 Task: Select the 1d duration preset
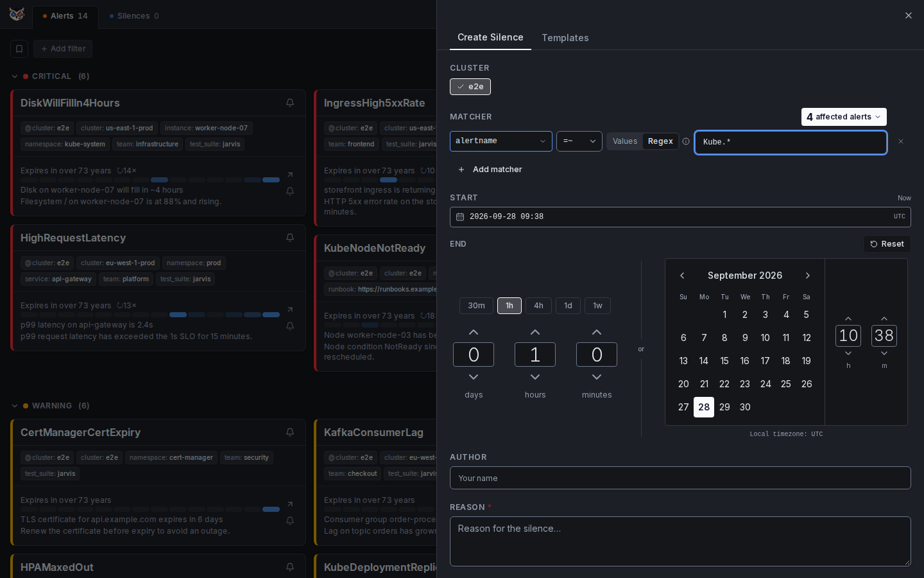568,306
